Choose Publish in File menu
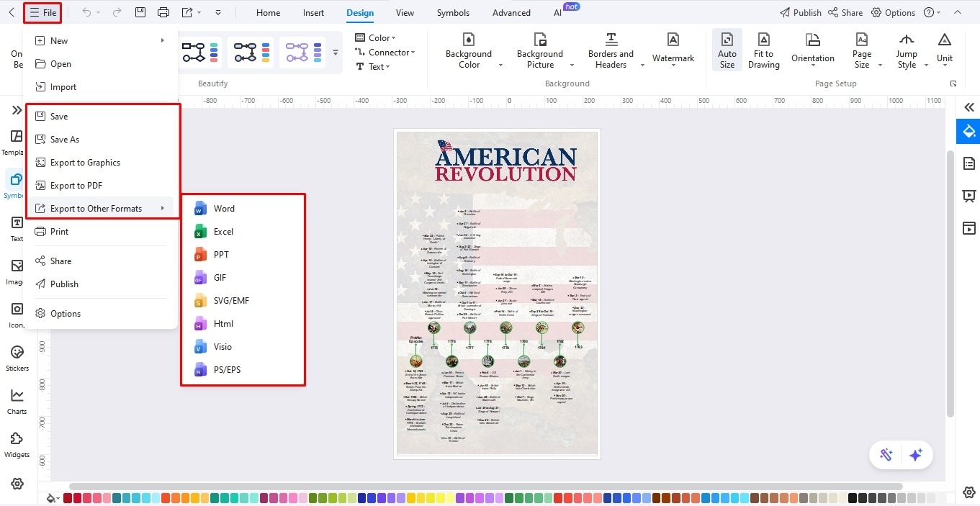This screenshot has width=980, height=506. [100, 284]
